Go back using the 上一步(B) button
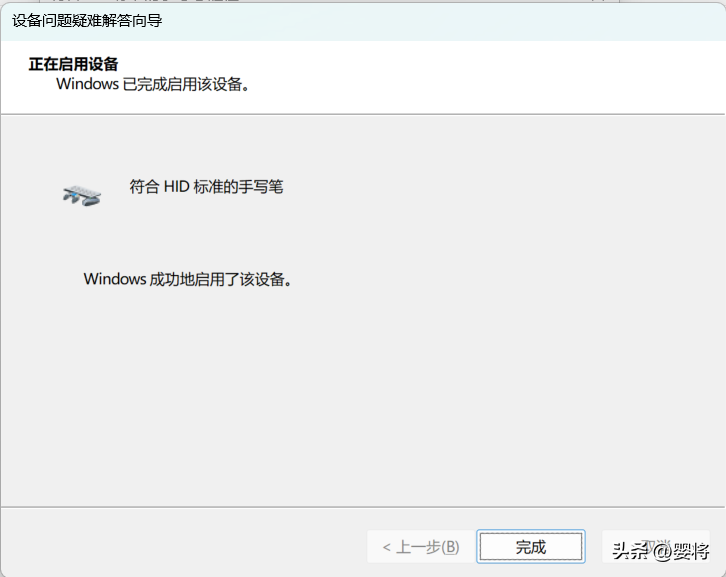Viewport: 726px width, 577px height. (x=421, y=547)
